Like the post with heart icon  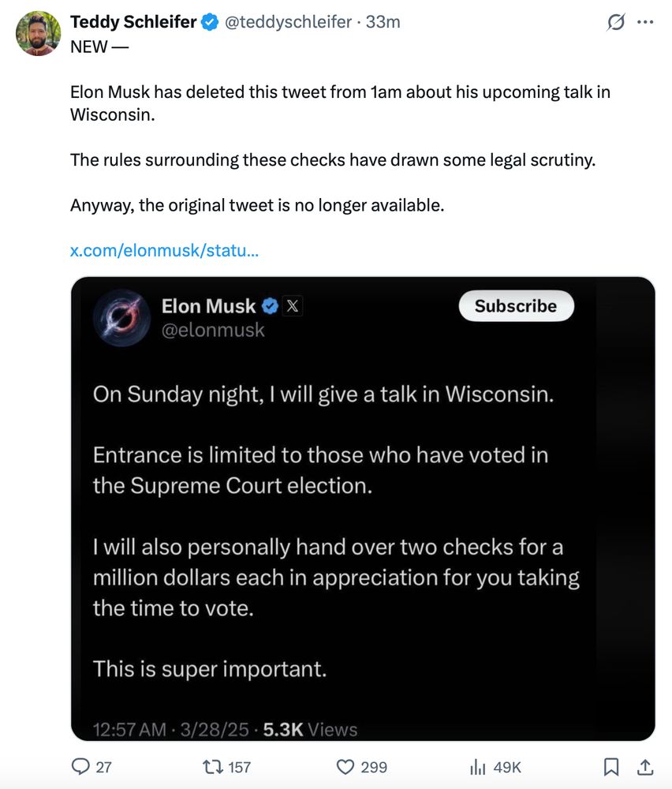[345, 767]
